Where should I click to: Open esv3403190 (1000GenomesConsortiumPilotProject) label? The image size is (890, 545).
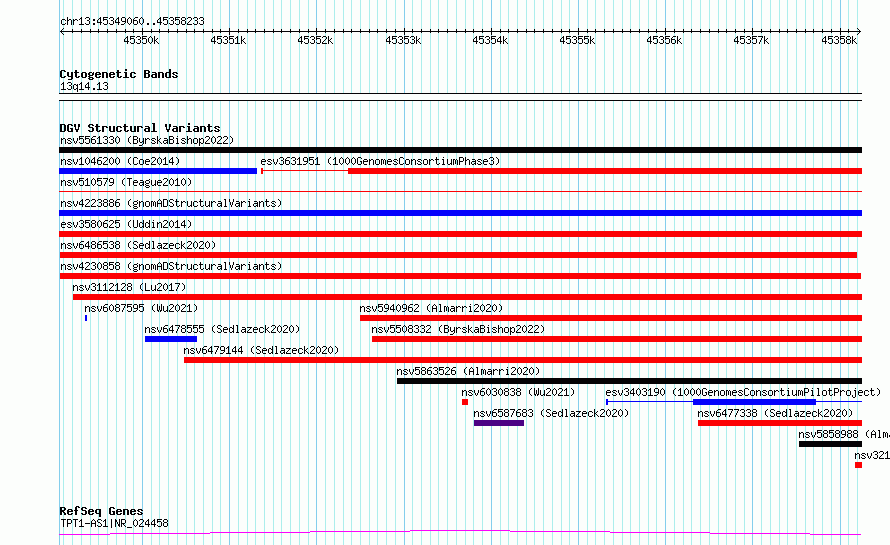pos(743,392)
